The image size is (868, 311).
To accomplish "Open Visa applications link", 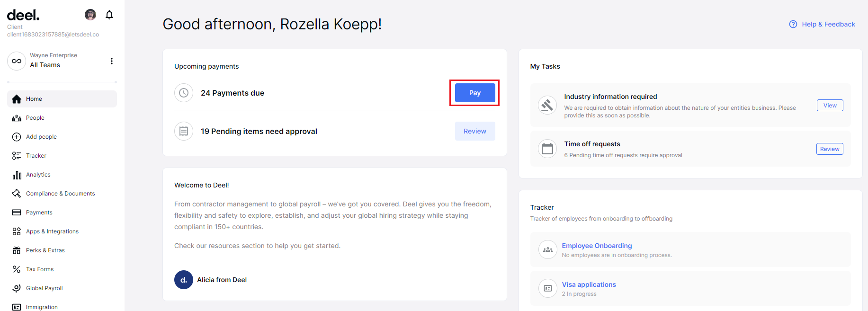I will tap(589, 284).
